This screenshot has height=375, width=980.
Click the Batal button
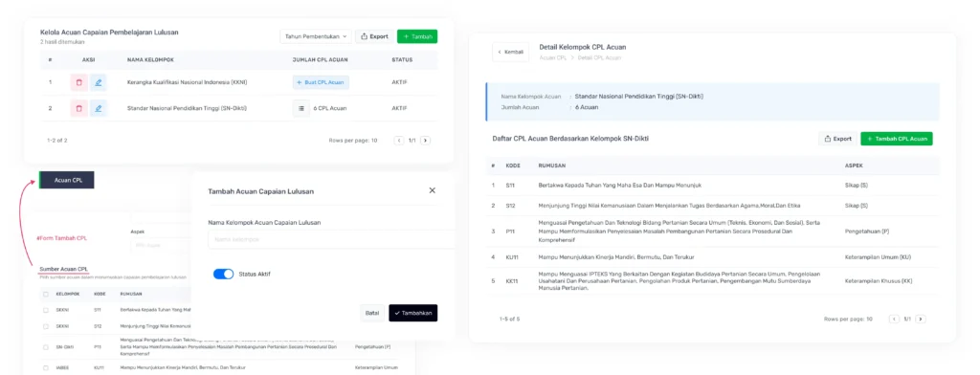(372, 313)
